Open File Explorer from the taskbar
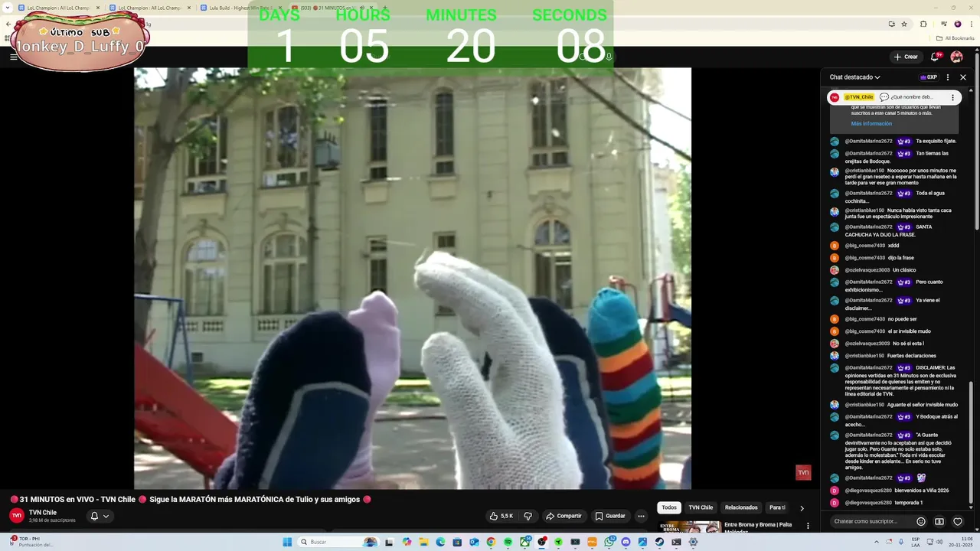Image resolution: width=980 pixels, height=551 pixels. coord(423,542)
